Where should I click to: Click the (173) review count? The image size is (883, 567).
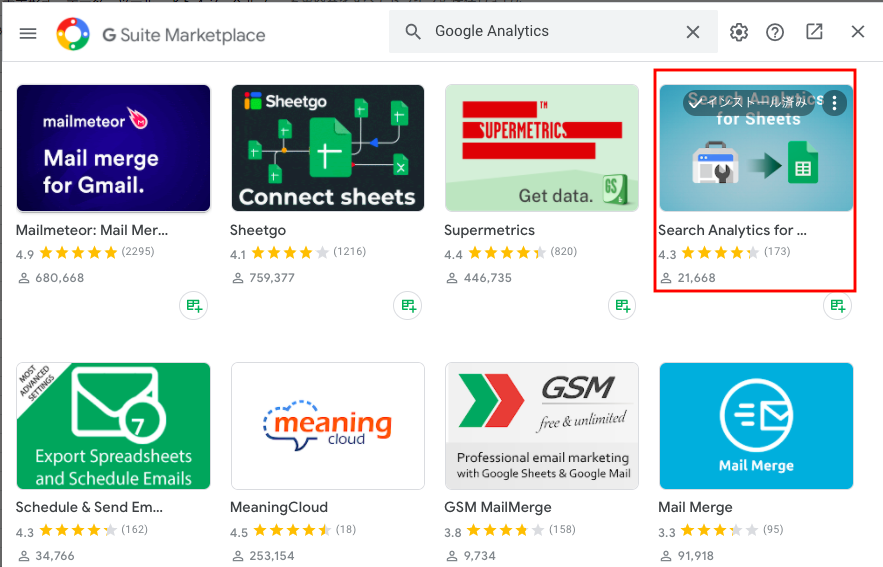pos(777,251)
